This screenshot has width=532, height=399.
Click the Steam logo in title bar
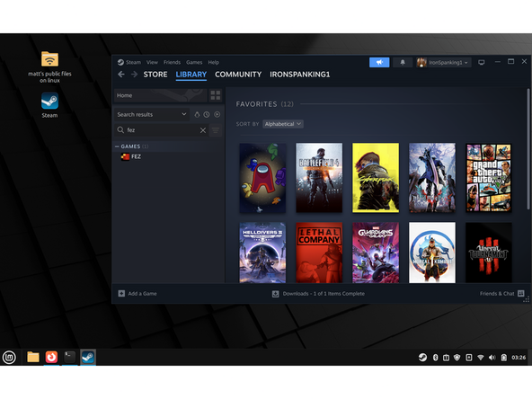point(120,62)
